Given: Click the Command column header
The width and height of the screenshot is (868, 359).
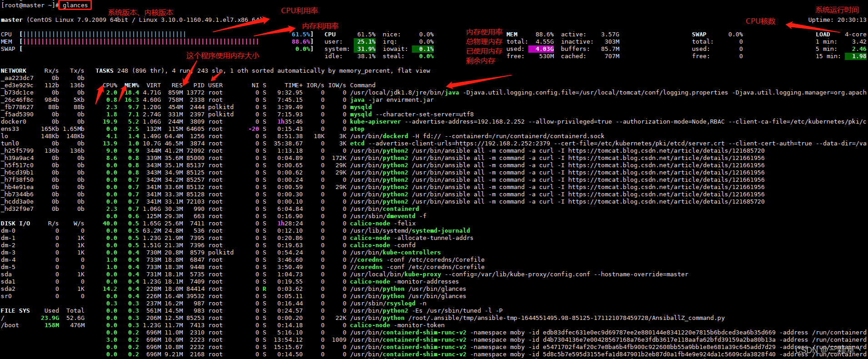Looking at the screenshot, I should [363, 85].
